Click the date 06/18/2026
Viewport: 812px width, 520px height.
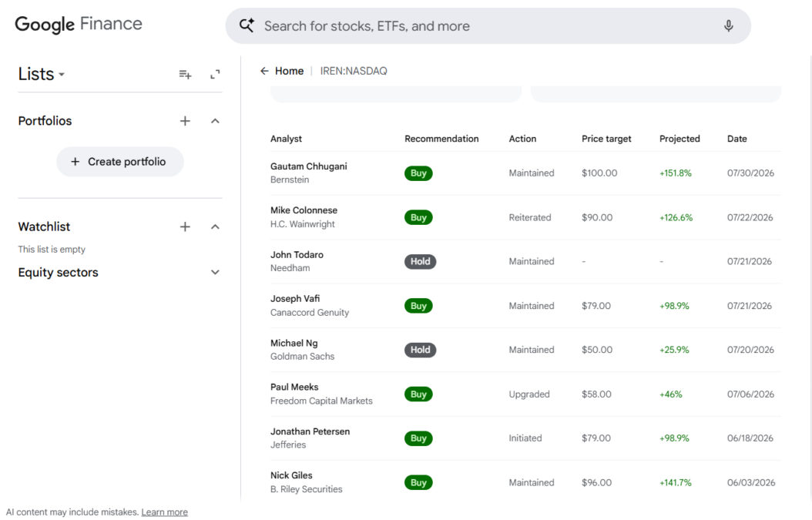[x=750, y=438]
